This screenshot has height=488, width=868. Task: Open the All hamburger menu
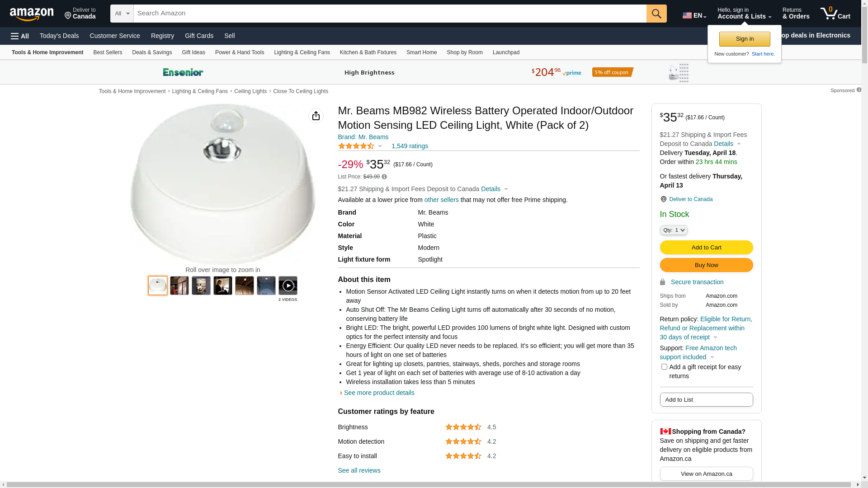point(20,36)
